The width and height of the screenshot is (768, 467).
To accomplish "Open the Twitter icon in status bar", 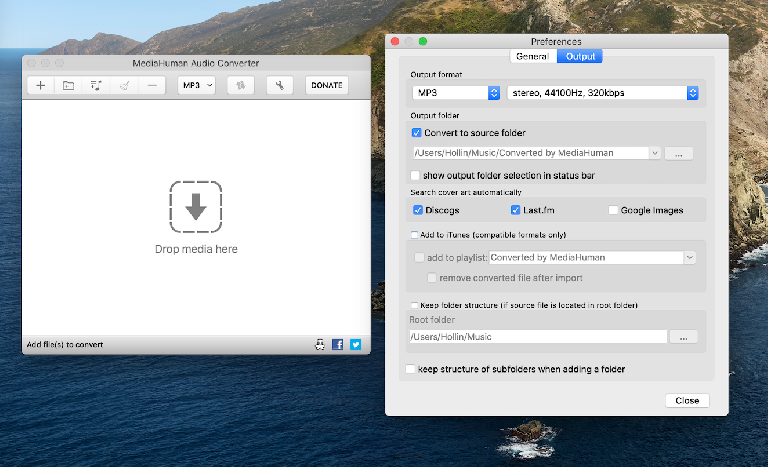I will point(356,344).
